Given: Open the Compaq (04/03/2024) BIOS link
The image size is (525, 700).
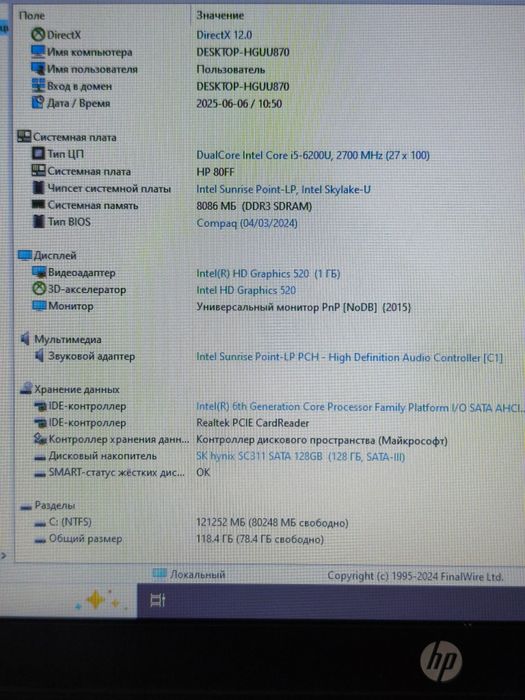Looking at the screenshot, I should 247,223.
